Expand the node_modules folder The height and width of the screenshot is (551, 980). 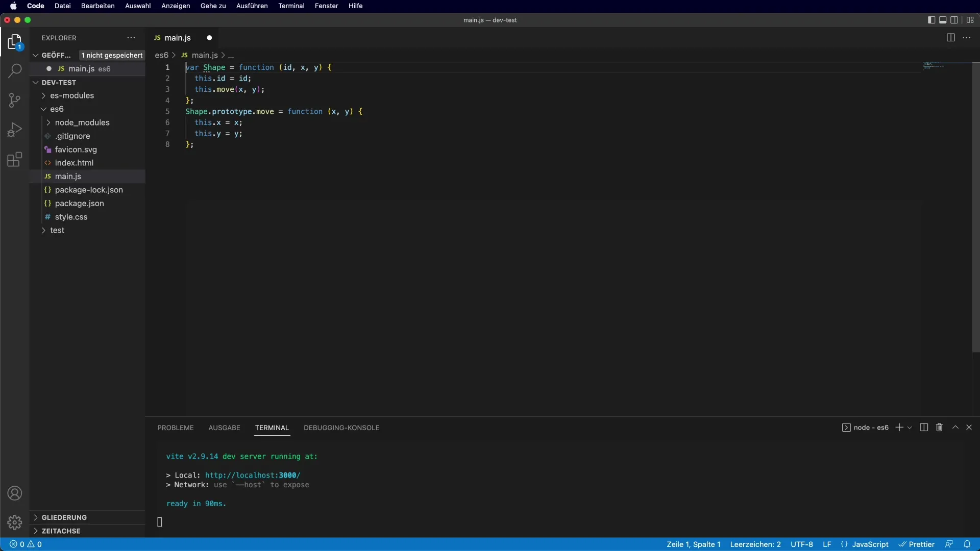point(88,122)
